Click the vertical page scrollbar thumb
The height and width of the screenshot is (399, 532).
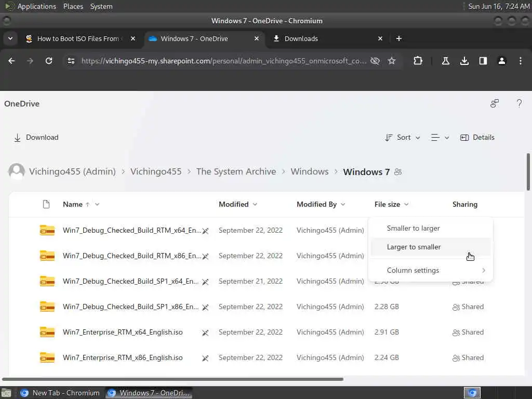click(528, 172)
